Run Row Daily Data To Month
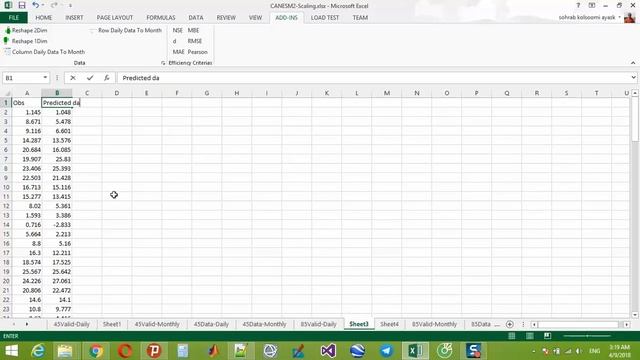Image resolution: width=640 pixels, height=360 pixels. coord(126,30)
